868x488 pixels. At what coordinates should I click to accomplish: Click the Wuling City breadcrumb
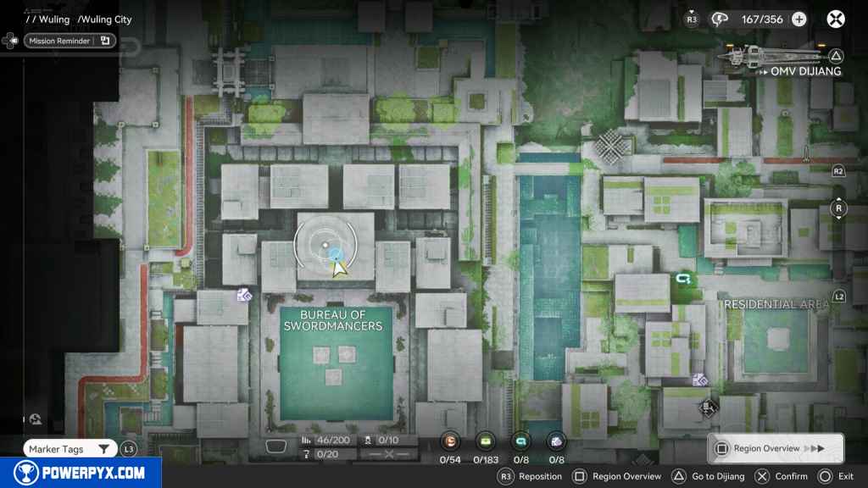(x=105, y=19)
